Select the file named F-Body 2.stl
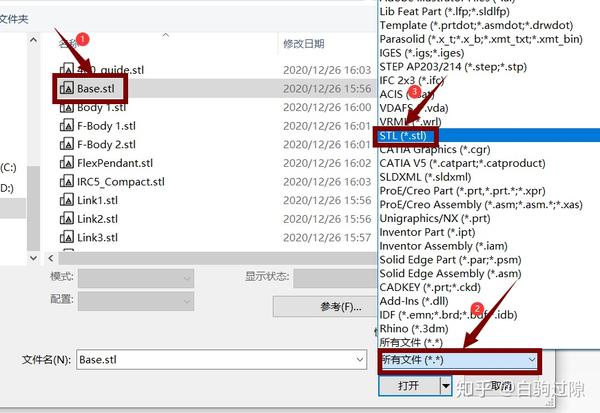 (106, 145)
